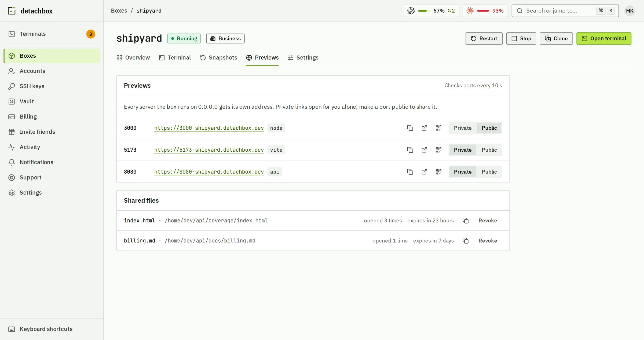Set port 5173 to Private
Image resolution: width=644 pixels, height=340 pixels.
pos(463,150)
